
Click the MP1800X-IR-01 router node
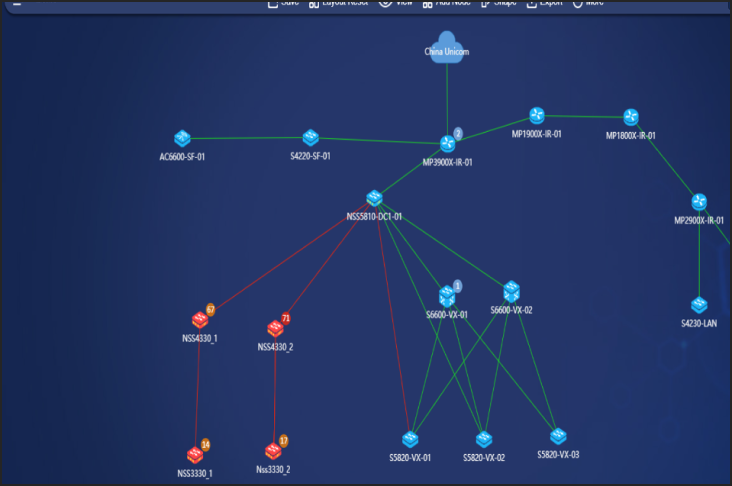tap(631, 117)
